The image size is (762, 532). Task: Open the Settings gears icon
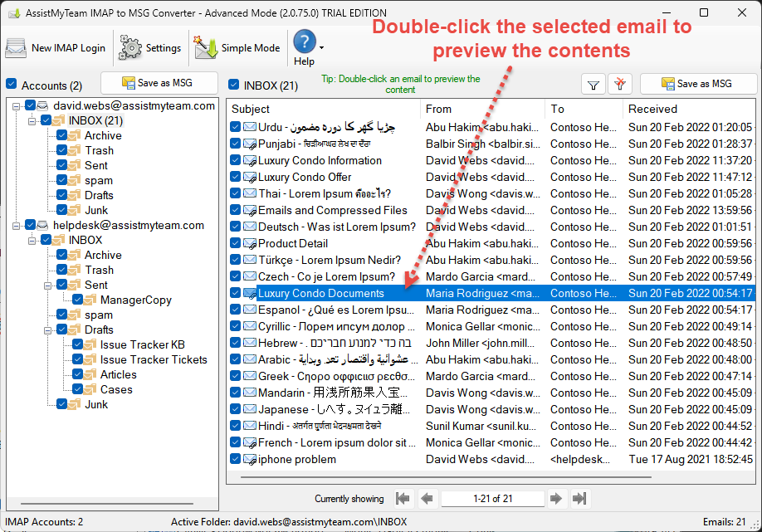129,48
